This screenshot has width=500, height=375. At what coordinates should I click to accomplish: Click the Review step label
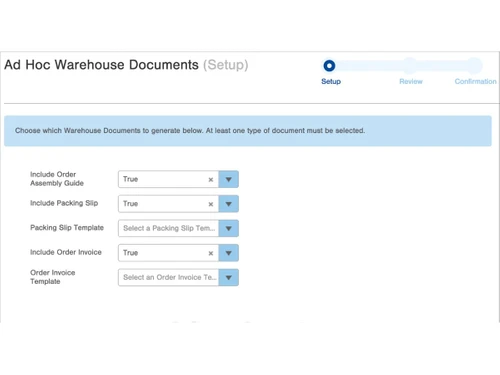pos(411,82)
